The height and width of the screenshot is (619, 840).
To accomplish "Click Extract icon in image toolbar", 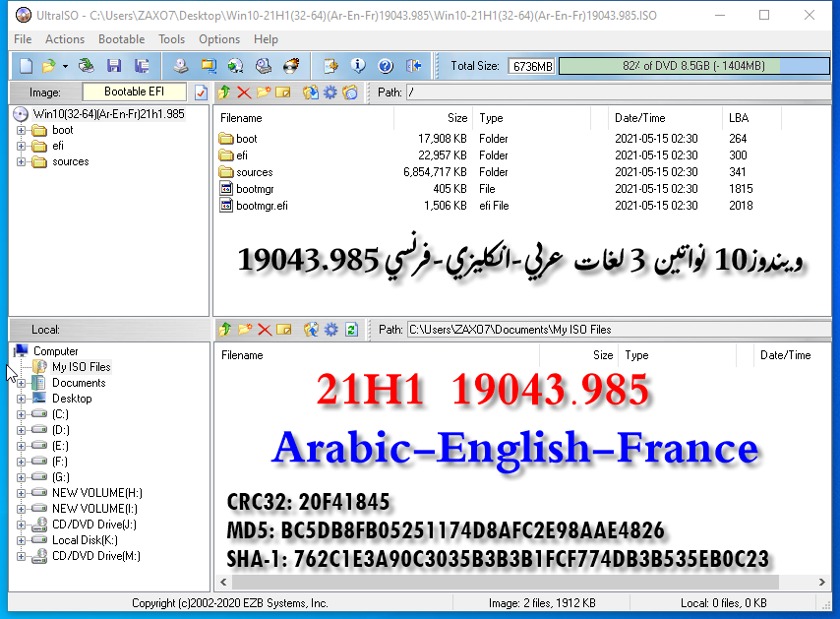I will 310,93.
